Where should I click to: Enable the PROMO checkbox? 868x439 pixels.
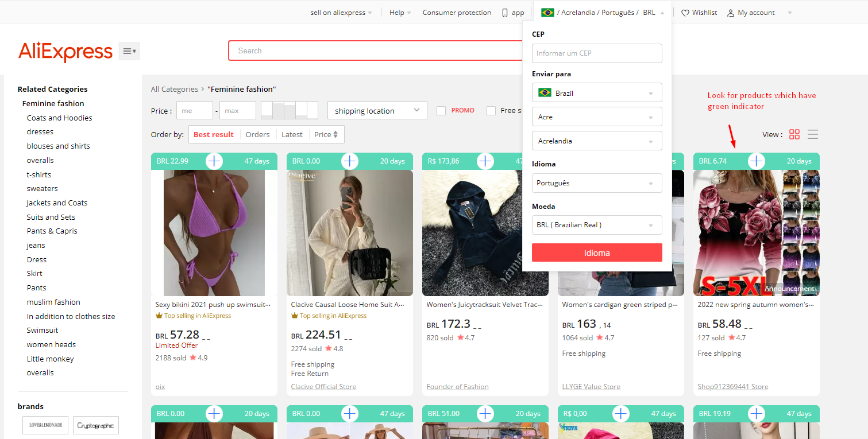click(x=441, y=111)
